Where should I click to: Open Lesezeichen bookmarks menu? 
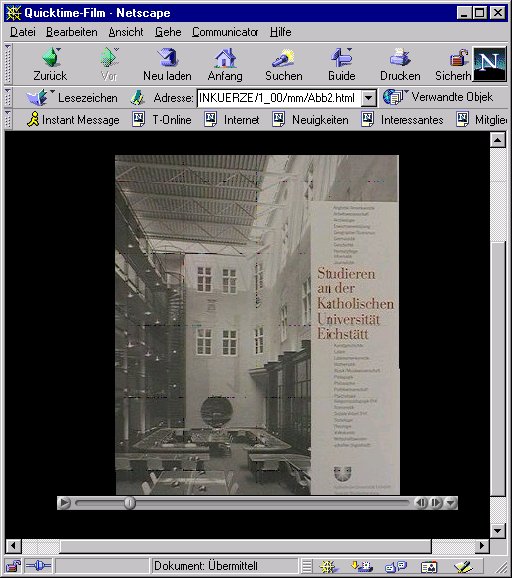72,98
